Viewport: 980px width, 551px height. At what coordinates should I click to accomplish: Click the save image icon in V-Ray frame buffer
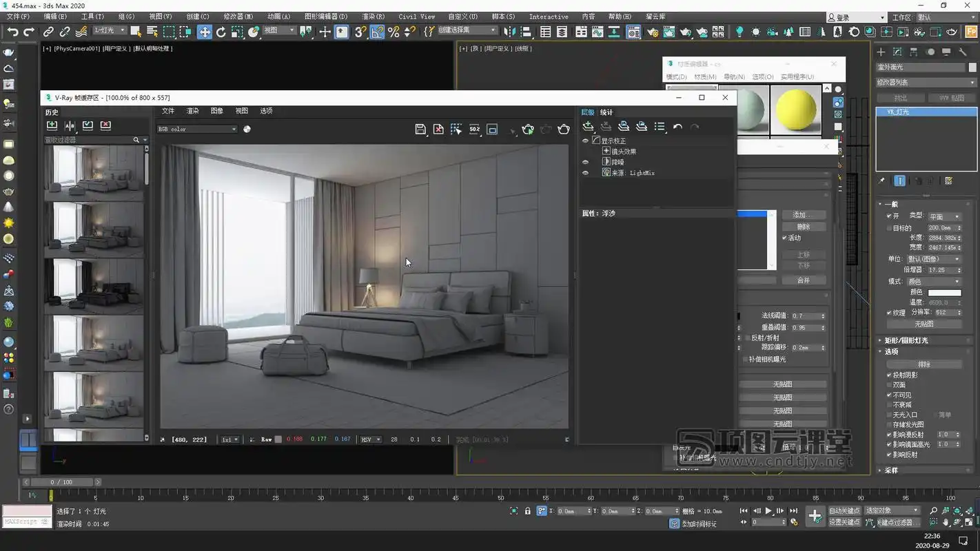pos(420,129)
